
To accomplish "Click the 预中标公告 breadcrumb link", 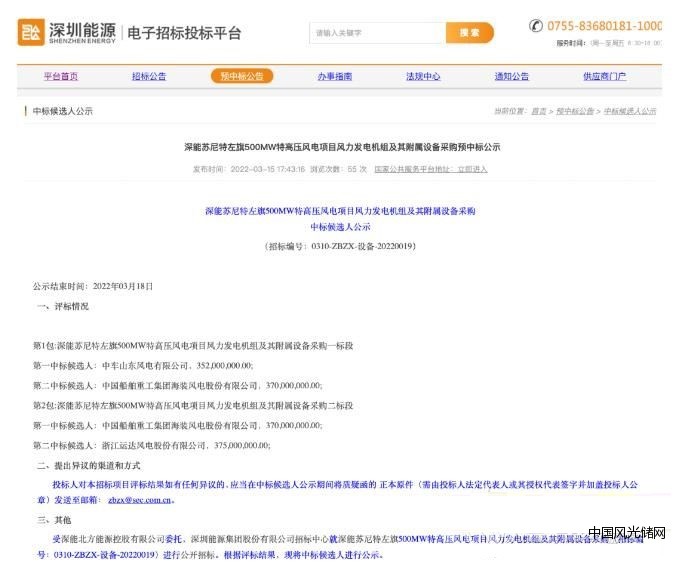I will [x=575, y=111].
